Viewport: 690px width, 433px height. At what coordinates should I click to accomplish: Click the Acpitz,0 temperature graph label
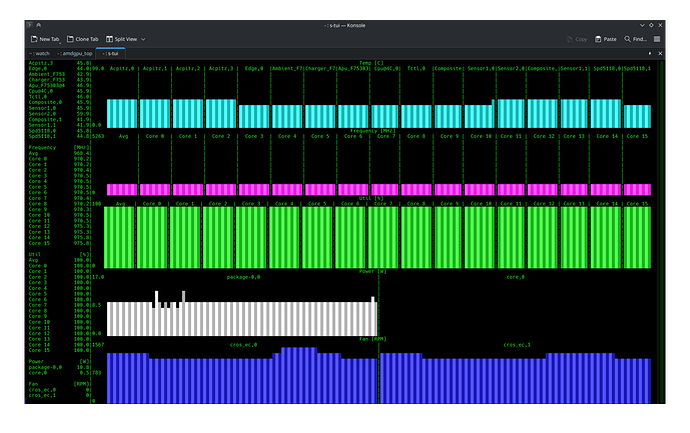point(122,69)
